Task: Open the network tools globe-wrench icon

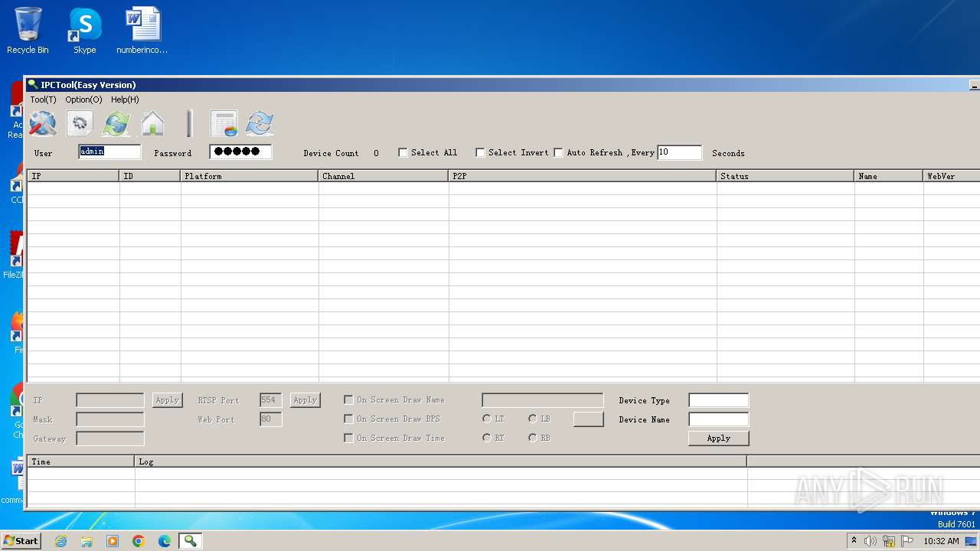Action: pyautogui.click(x=43, y=123)
